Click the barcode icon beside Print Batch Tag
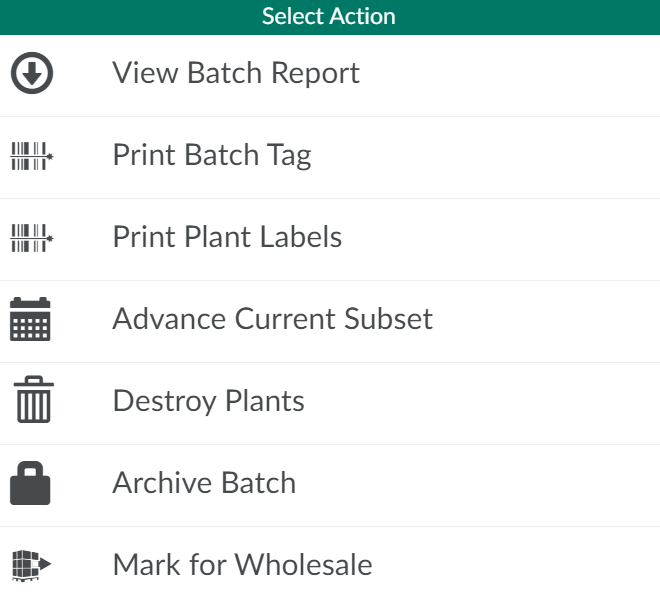 [x=31, y=156]
